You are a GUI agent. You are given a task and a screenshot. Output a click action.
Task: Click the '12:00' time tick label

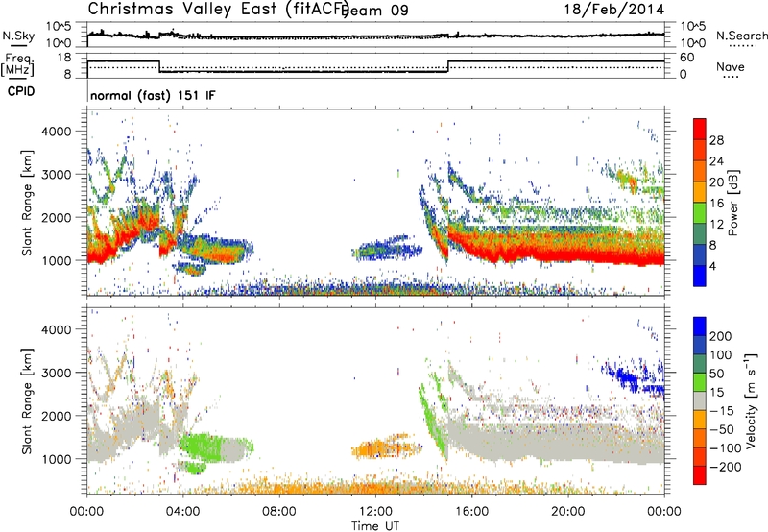(x=375, y=512)
